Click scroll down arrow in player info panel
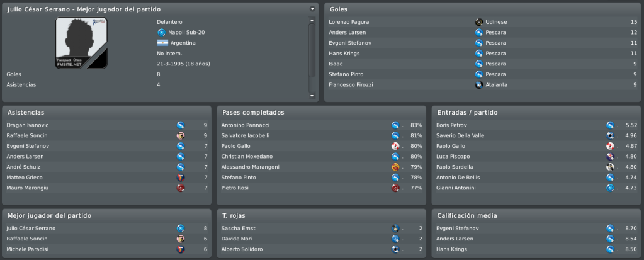Viewport: 644px width, 260px height. click(x=312, y=96)
